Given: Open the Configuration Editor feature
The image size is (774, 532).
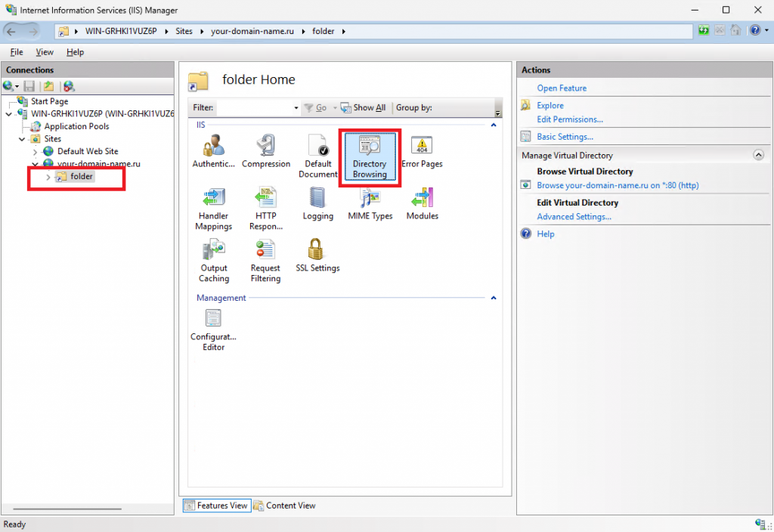Looking at the screenshot, I should [x=213, y=330].
